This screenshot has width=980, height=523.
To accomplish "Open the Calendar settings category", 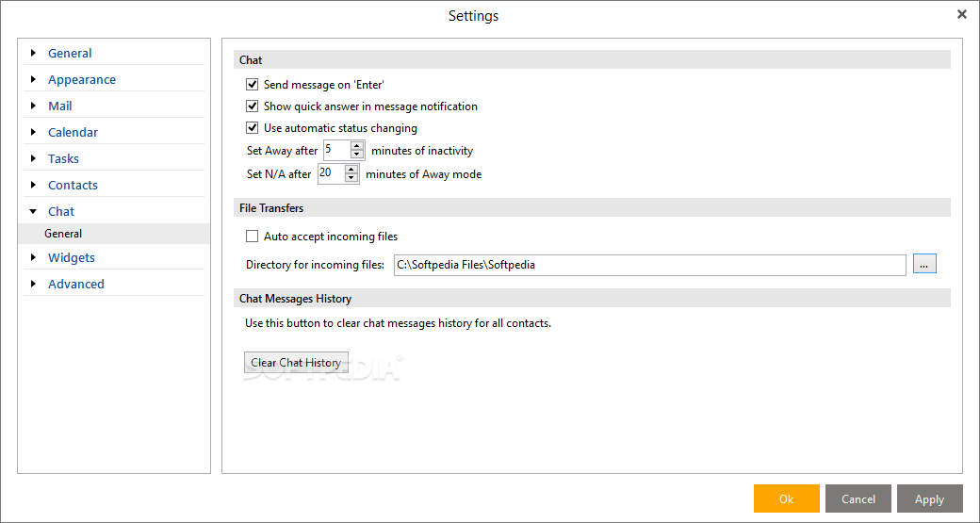I will click(73, 132).
